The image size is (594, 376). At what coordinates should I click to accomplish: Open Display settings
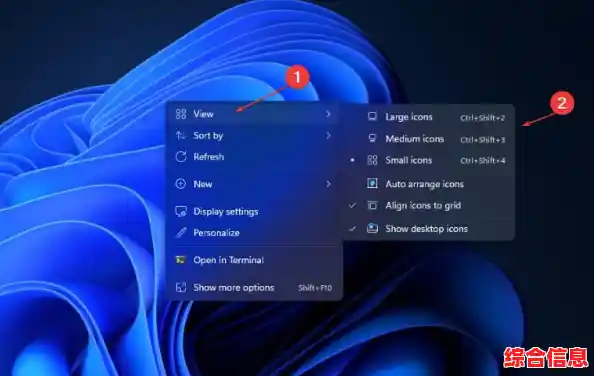(254, 211)
